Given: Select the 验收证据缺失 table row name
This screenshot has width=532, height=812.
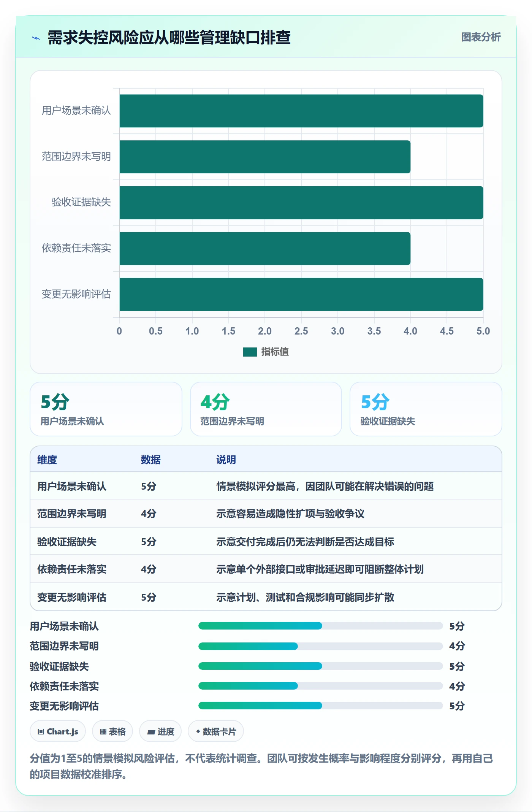Looking at the screenshot, I should click(67, 542).
